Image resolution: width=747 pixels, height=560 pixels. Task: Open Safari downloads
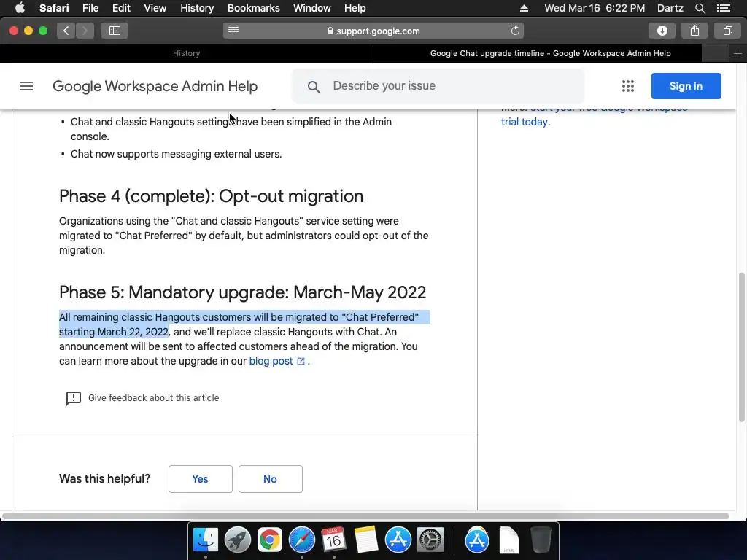point(662,31)
